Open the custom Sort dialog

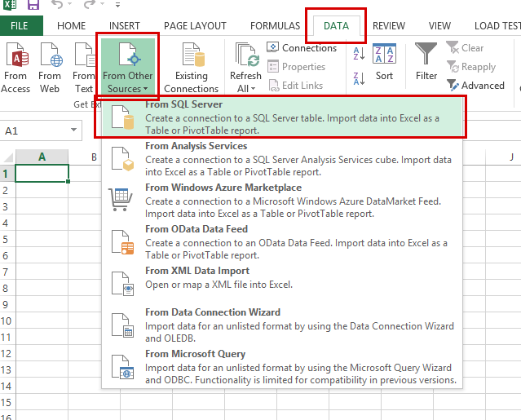(x=385, y=63)
